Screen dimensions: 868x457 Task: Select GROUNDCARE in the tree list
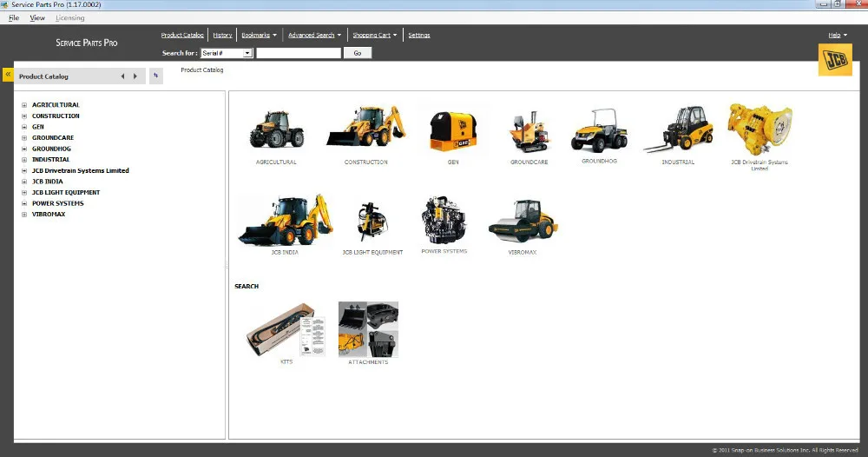click(x=53, y=138)
